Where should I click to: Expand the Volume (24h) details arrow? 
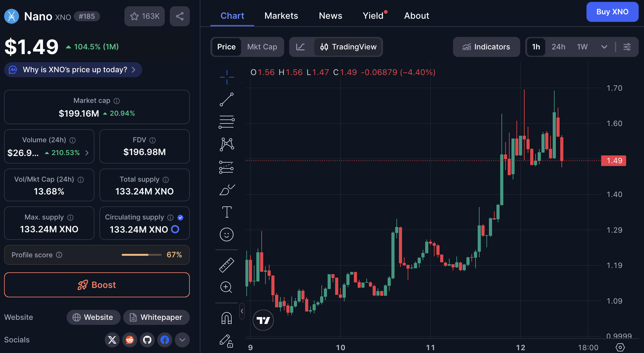pos(87,153)
